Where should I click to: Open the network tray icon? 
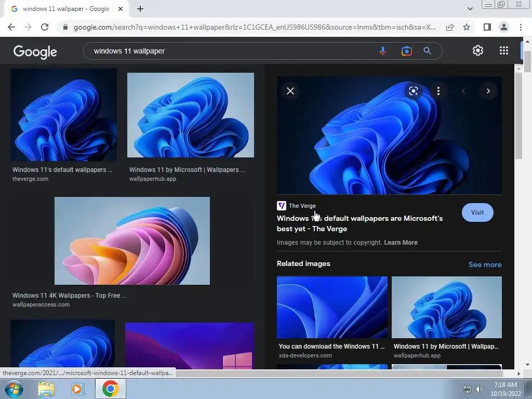467,389
